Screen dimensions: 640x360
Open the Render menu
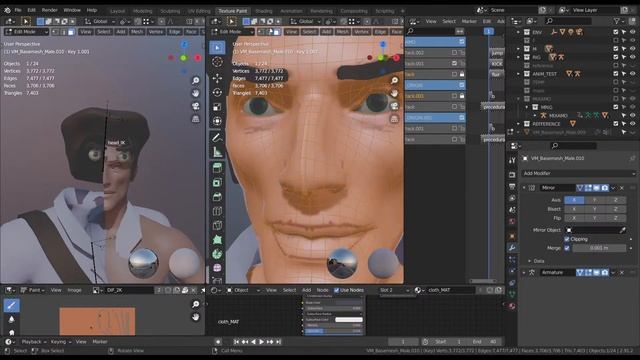click(49, 10)
